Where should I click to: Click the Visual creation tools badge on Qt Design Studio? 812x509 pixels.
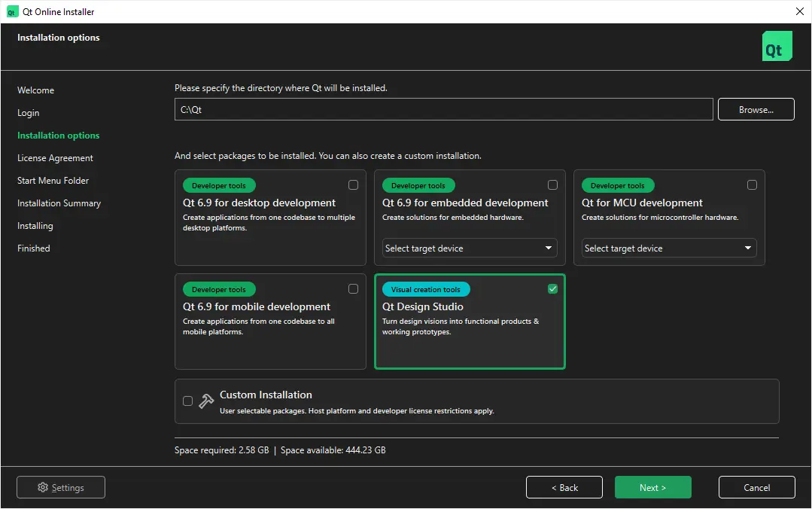(425, 289)
